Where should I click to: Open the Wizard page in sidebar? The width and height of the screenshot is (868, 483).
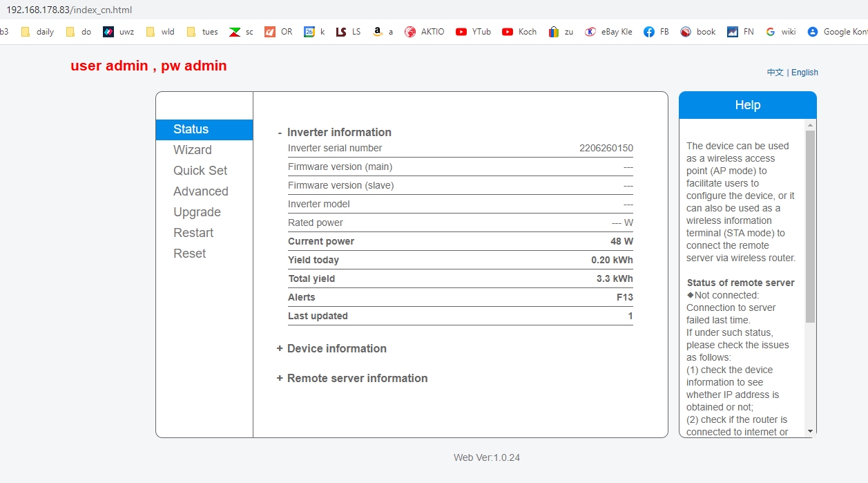(193, 150)
